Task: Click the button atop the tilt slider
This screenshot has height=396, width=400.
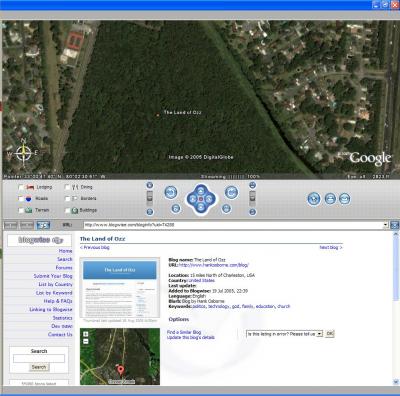Action: [253, 185]
